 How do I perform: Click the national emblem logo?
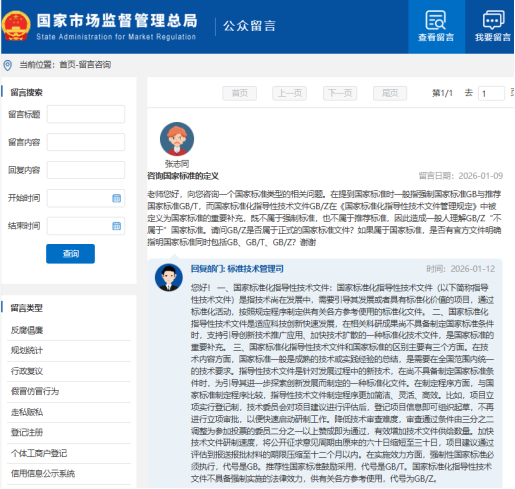(16, 26)
